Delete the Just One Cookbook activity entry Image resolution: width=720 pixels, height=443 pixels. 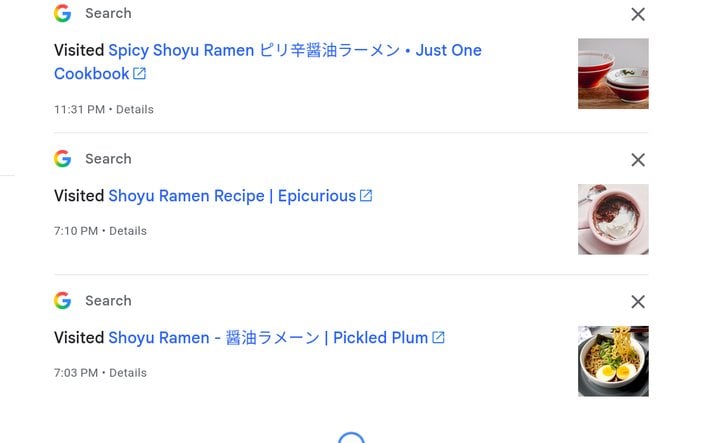click(x=638, y=14)
